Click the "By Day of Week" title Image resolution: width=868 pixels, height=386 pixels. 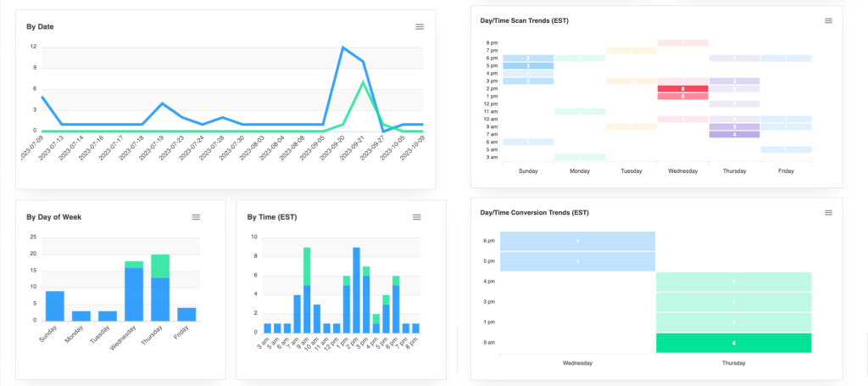click(53, 217)
